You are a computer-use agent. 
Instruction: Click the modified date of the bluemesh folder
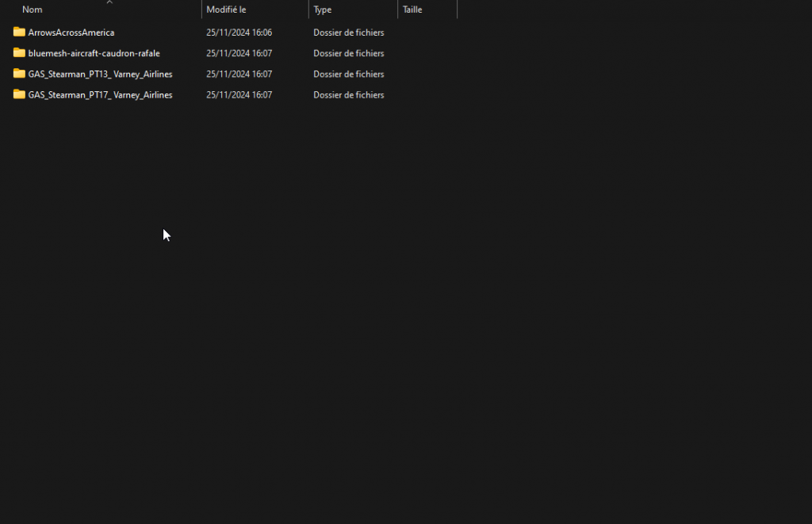pos(239,53)
